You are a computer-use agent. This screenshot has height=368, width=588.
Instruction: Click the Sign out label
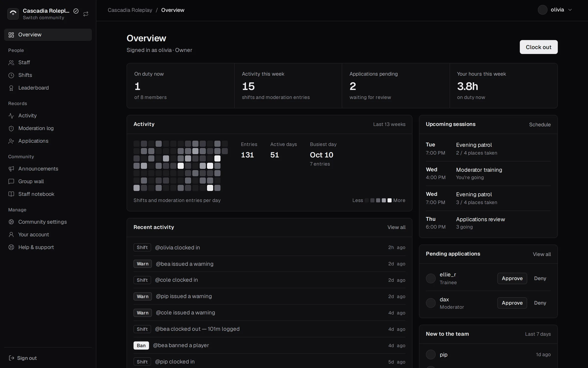tap(27, 358)
